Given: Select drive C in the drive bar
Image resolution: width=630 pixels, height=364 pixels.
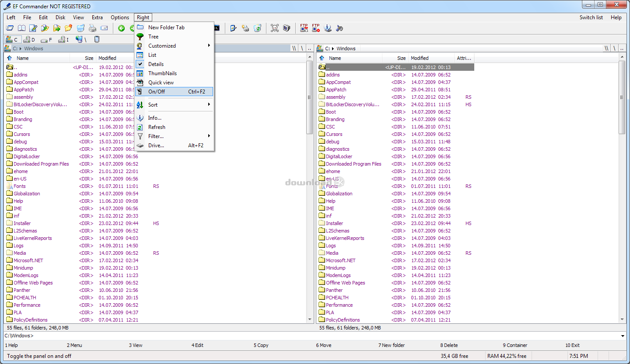Looking at the screenshot, I should [x=12, y=39].
